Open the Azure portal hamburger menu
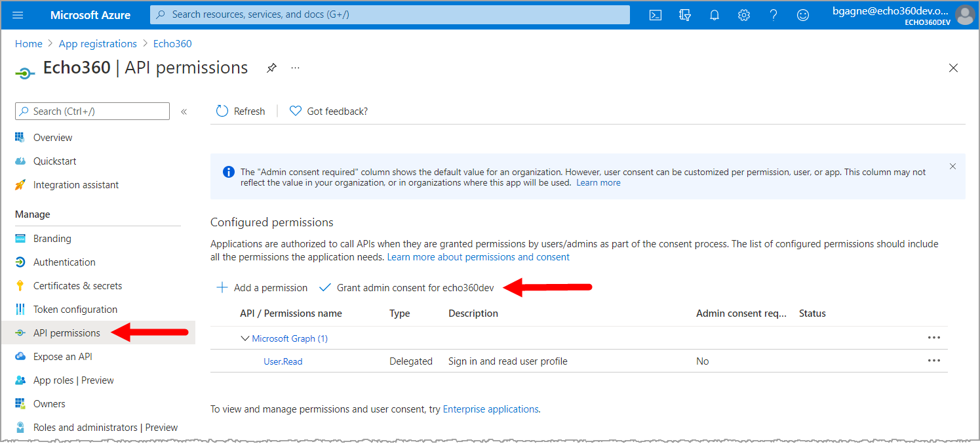Viewport: 980px width, 444px height. click(x=18, y=15)
